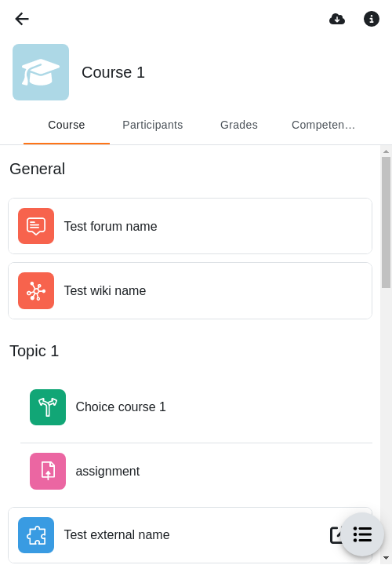Select the Course tab
Image resolution: width=392 pixels, height=565 pixels.
click(67, 125)
